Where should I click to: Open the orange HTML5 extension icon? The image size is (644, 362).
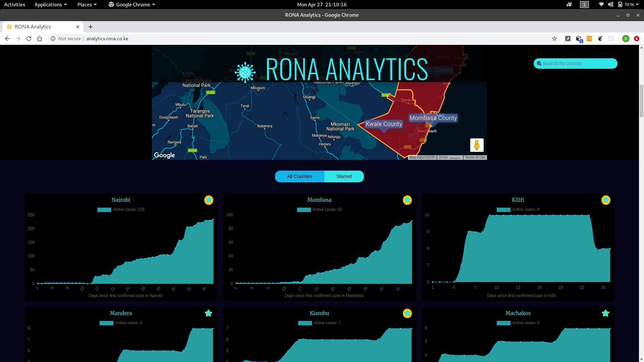click(x=589, y=39)
